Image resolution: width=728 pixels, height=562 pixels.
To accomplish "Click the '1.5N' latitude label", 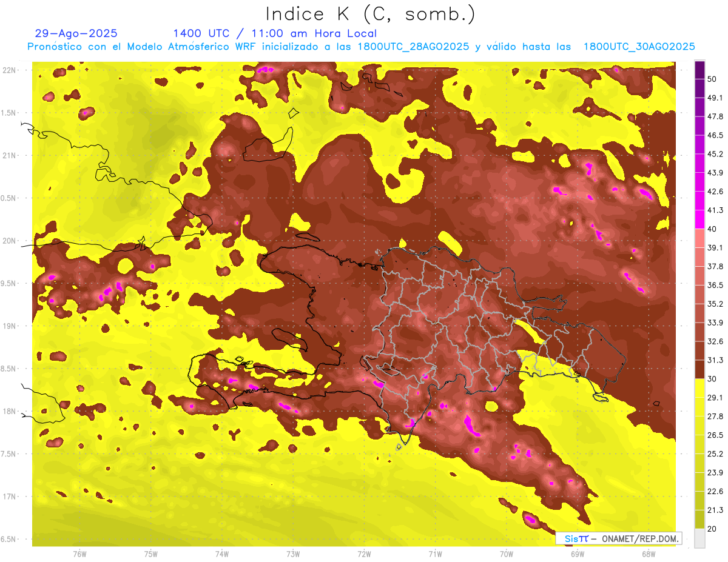I will tap(8, 113).
